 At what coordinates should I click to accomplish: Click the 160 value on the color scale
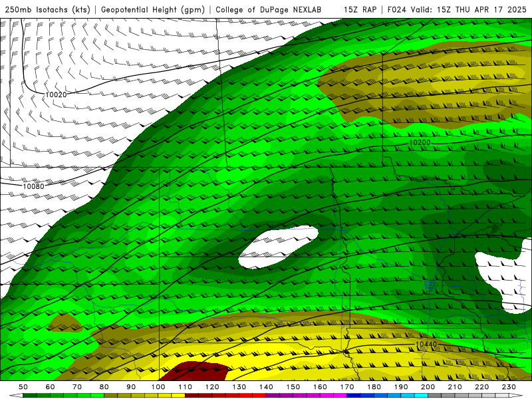(x=320, y=387)
